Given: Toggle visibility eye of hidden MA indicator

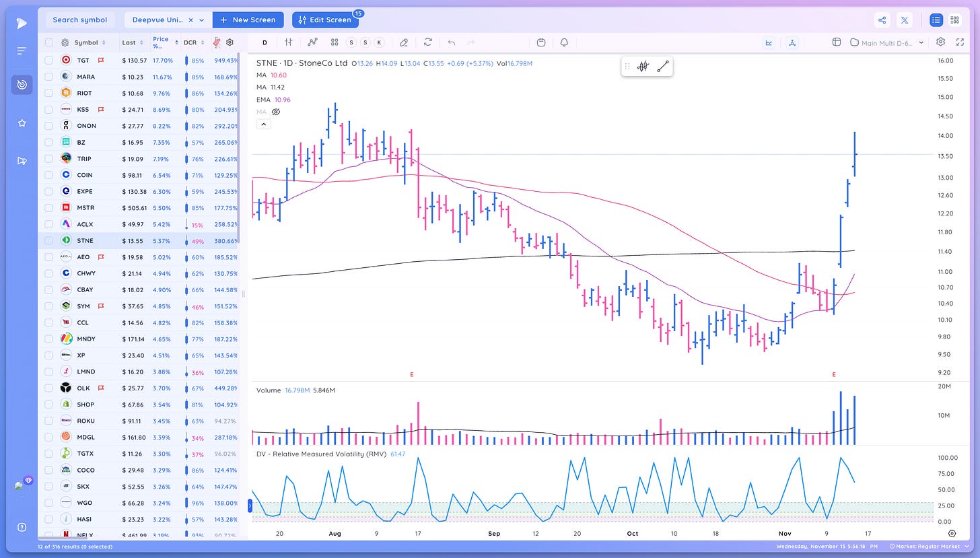Looking at the screenshot, I should (275, 112).
